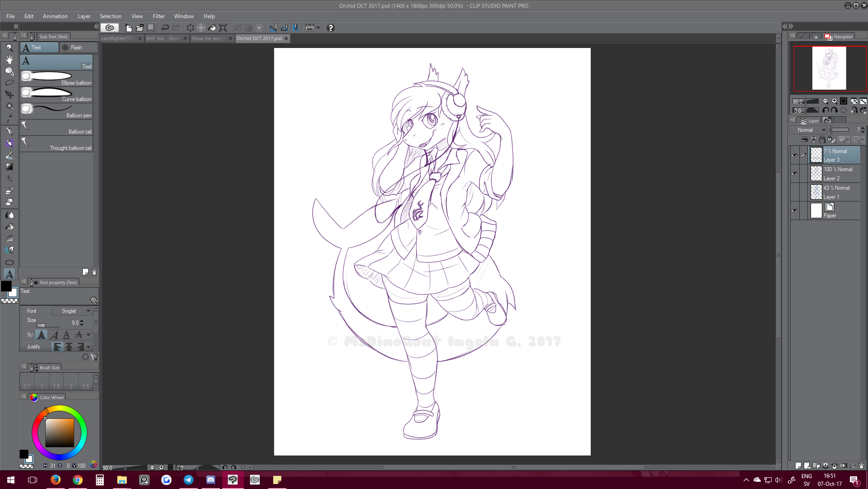Open Telegram from the taskbar
The height and width of the screenshot is (489, 868).
click(189, 480)
